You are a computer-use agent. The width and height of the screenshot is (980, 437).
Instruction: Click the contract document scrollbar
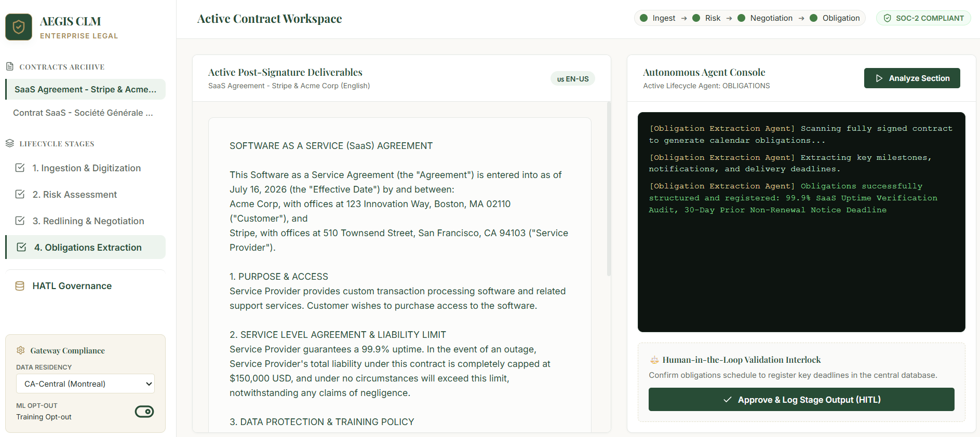click(x=609, y=189)
